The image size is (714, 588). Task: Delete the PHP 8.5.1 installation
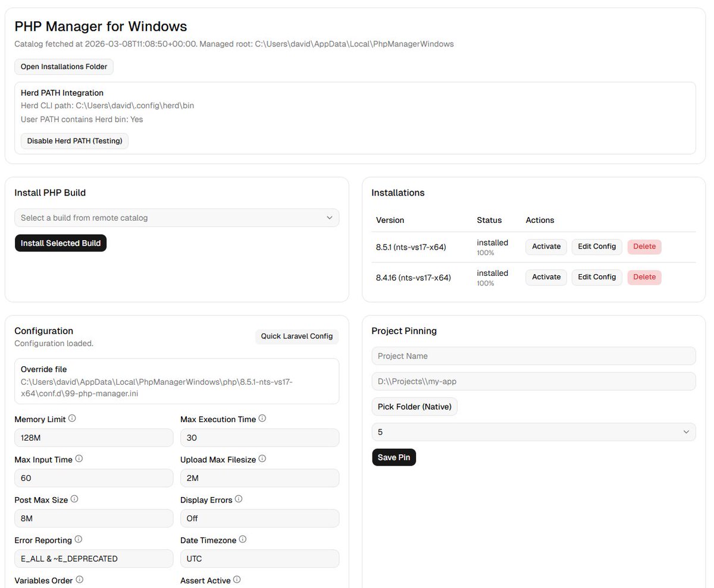pos(644,246)
